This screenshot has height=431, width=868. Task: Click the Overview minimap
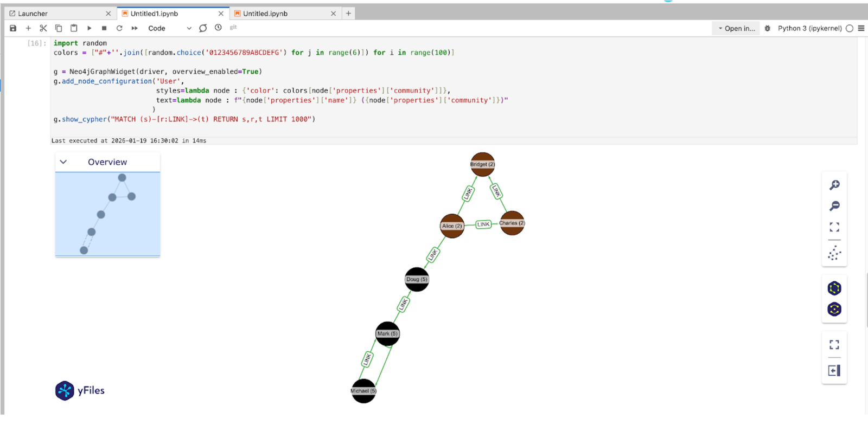107,214
